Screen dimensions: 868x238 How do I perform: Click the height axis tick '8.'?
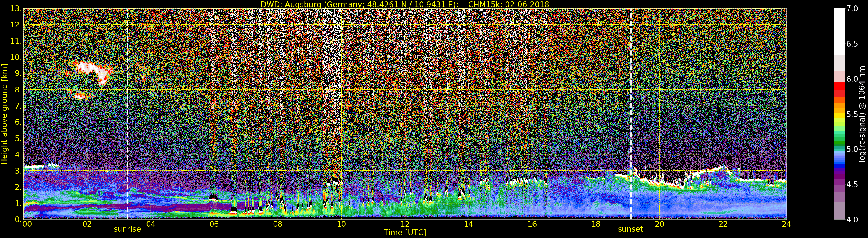[18, 90]
